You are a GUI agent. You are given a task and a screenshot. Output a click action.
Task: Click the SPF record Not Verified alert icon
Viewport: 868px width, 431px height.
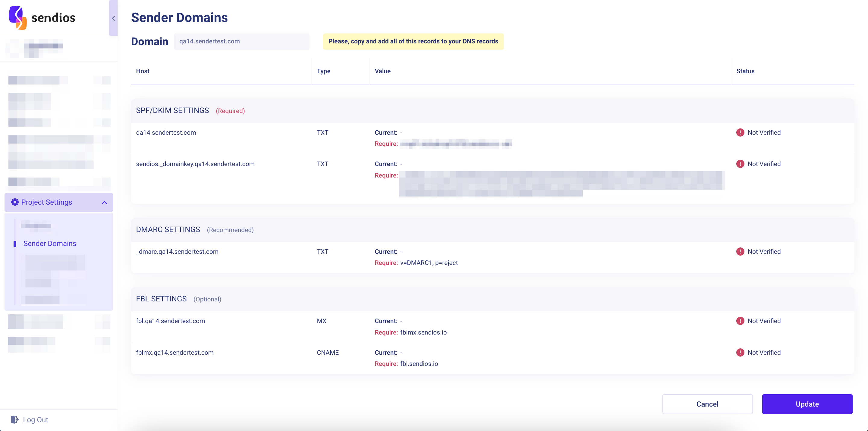click(x=740, y=132)
